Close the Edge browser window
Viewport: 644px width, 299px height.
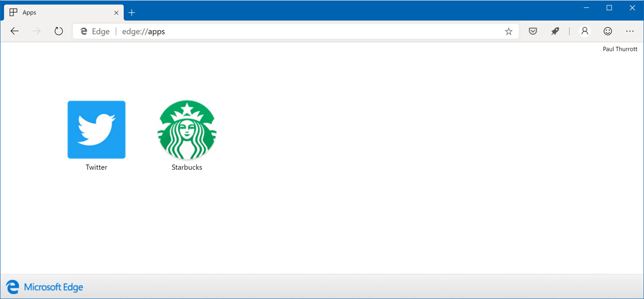(632, 7)
